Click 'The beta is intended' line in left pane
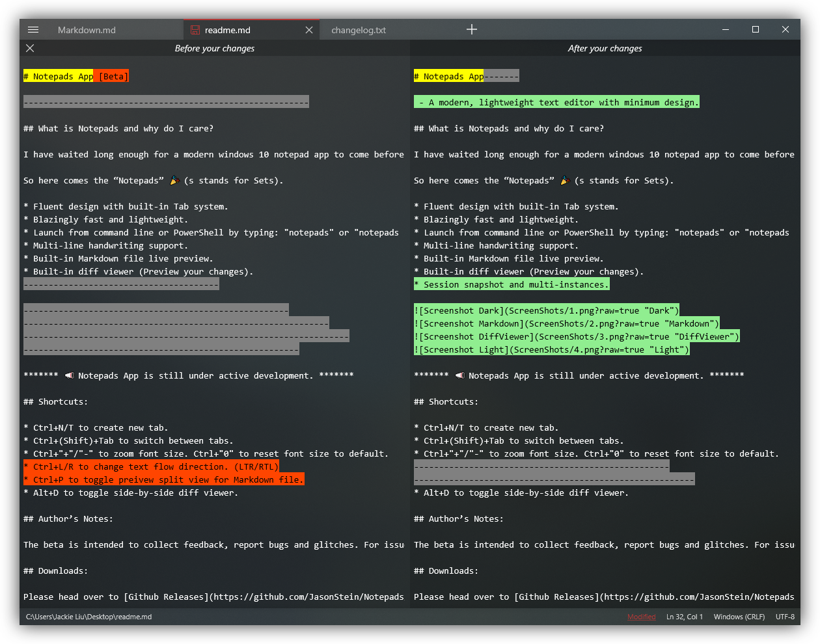The height and width of the screenshot is (644, 820). pyautogui.click(x=213, y=544)
